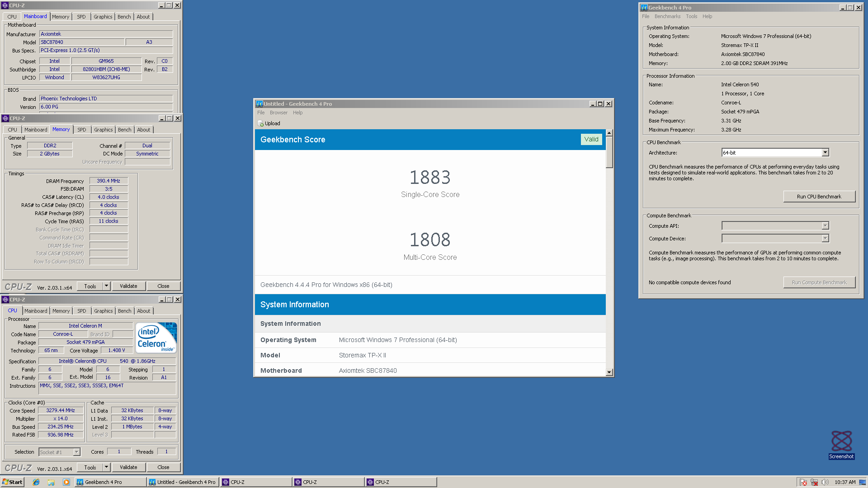The height and width of the screenshot is (488, 868).
Task: Click the 10:37 AM taskbar clock
Action: (x=845, y=482)
